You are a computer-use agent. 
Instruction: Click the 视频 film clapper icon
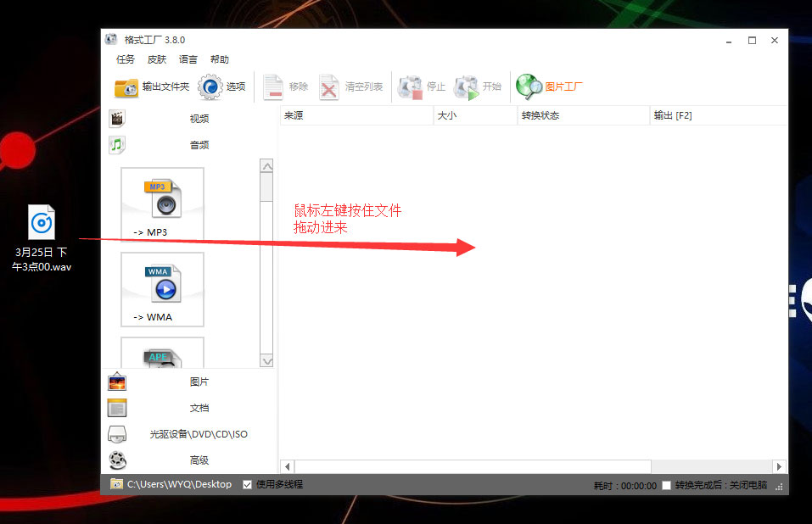pos(117,119)
